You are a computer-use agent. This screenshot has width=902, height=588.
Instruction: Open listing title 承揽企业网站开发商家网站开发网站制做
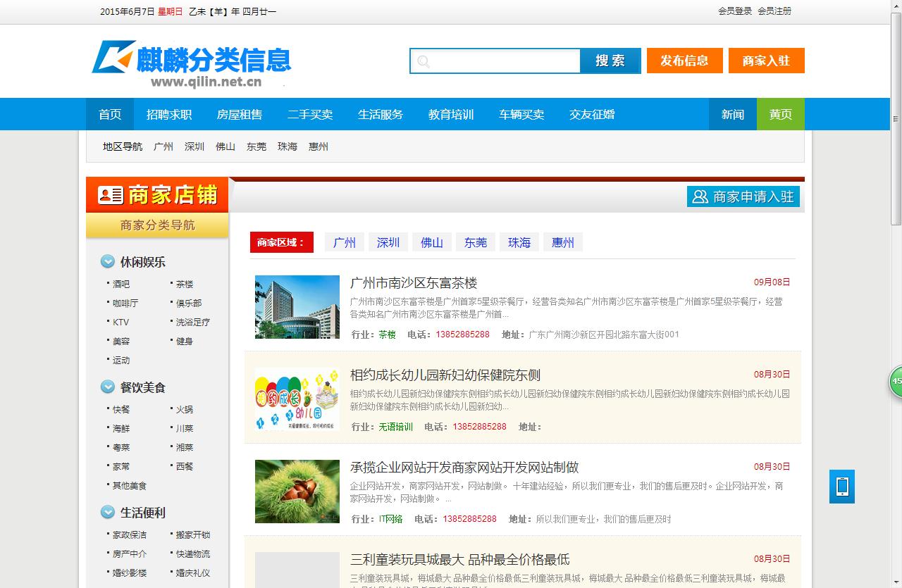[464, 468]
